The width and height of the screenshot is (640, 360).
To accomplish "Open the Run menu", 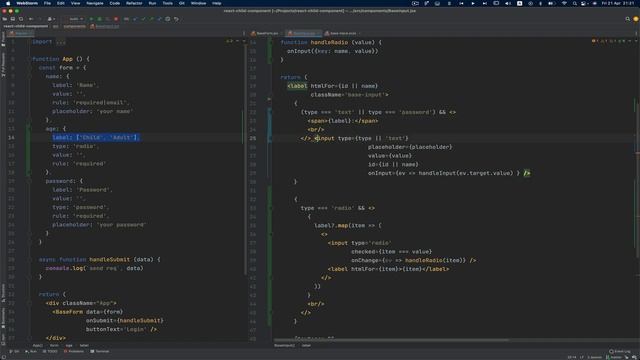I will point(152,3).
